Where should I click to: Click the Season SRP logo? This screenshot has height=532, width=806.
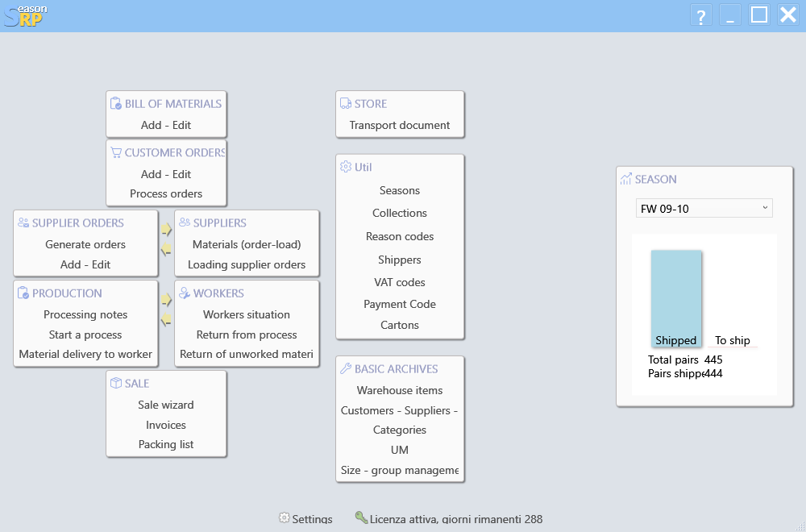click(x=25, y=15)
